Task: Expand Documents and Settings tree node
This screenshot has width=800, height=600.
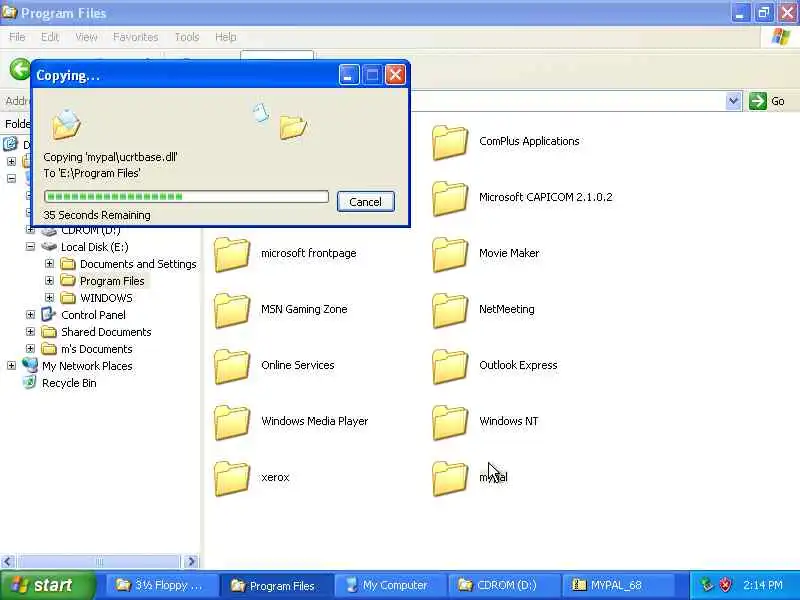Action: [x=49, y=263]
